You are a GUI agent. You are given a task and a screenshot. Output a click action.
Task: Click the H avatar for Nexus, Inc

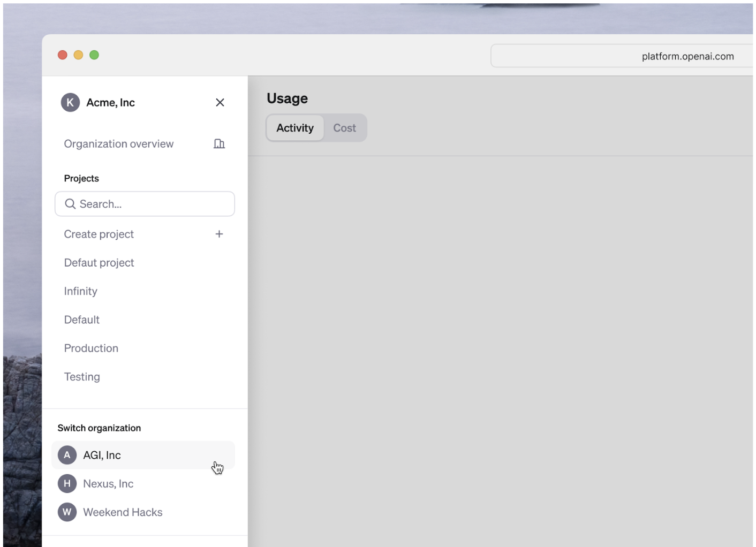coord(67,484)
